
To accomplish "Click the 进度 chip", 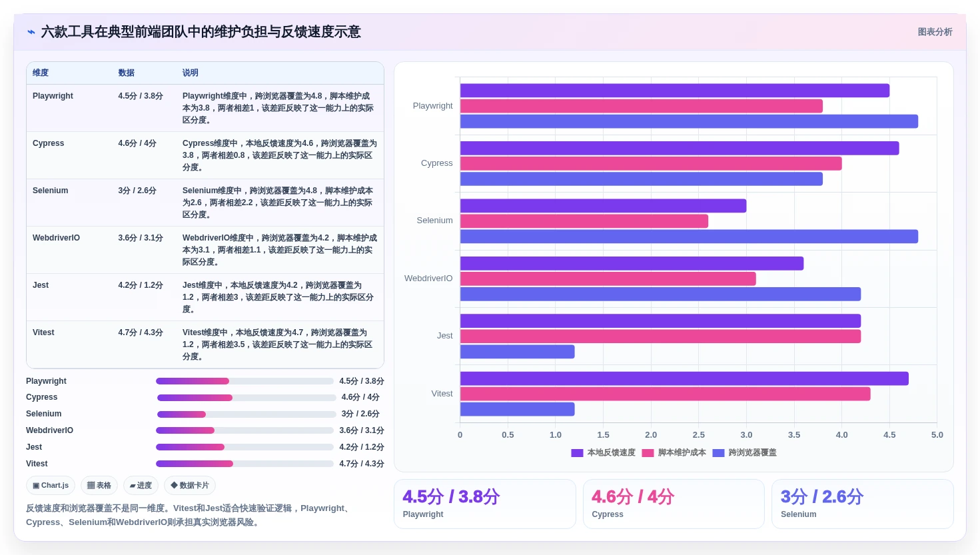I will tap(141, 485).
